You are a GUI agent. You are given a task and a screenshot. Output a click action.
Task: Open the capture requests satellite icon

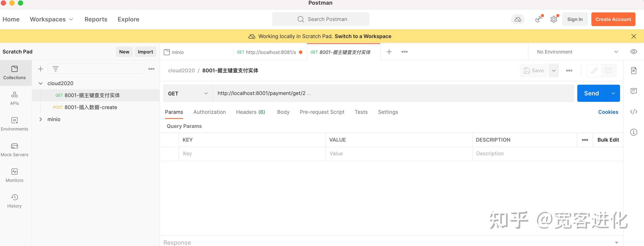[539, 19]
